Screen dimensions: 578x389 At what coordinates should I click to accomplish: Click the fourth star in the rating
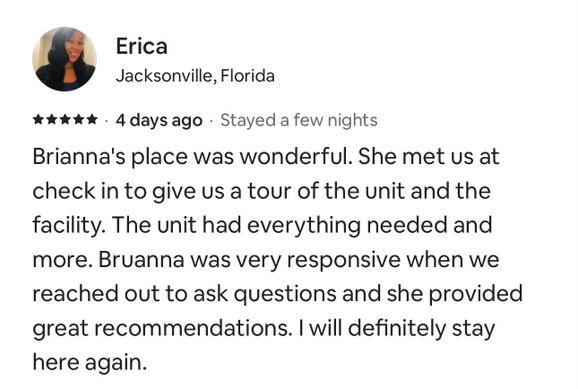(79, 120)
